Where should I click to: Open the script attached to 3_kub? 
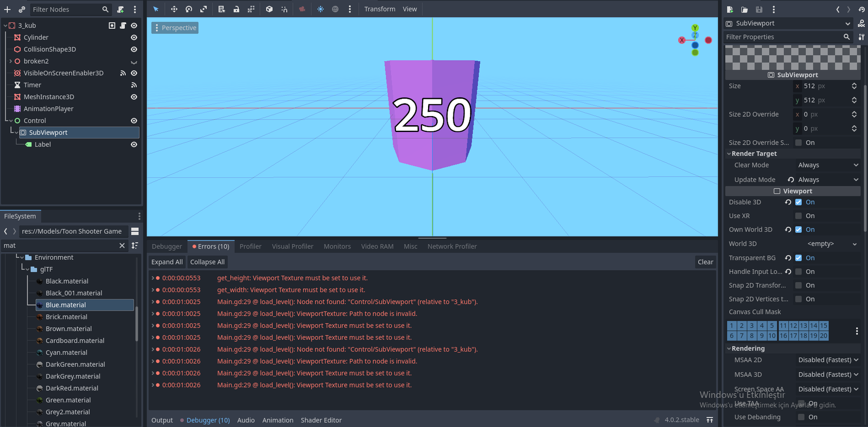(x=123, y=26)
